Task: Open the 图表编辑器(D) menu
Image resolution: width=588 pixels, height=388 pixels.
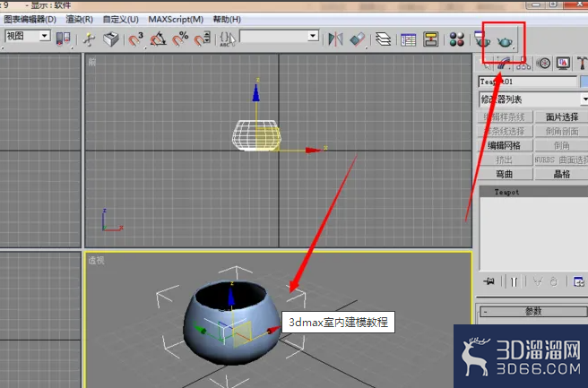Action: pos(30,19)
